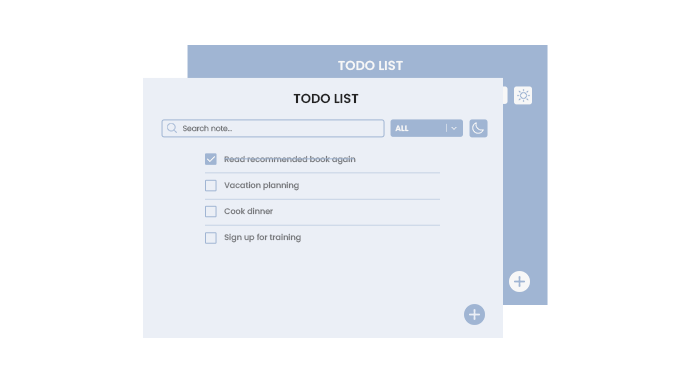Mark 'Sign up for training' as done
This screenshot has width=690, height=382.
coord(211,238)
